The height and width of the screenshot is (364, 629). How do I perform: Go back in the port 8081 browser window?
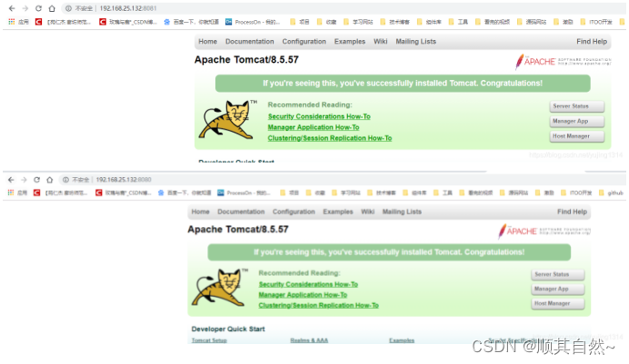(12, 8)
